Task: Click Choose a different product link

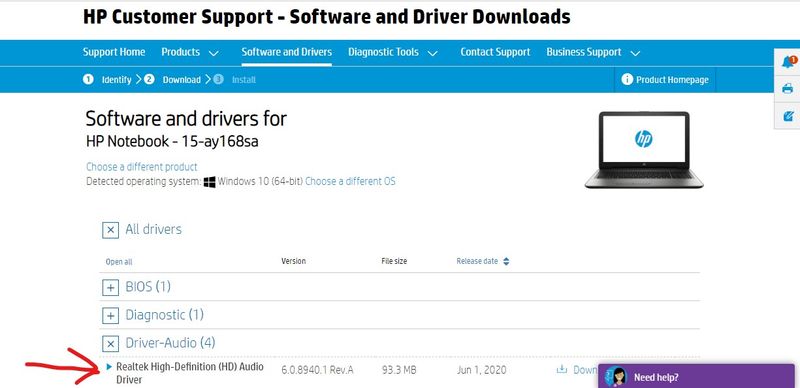Action: coord(142,167)
